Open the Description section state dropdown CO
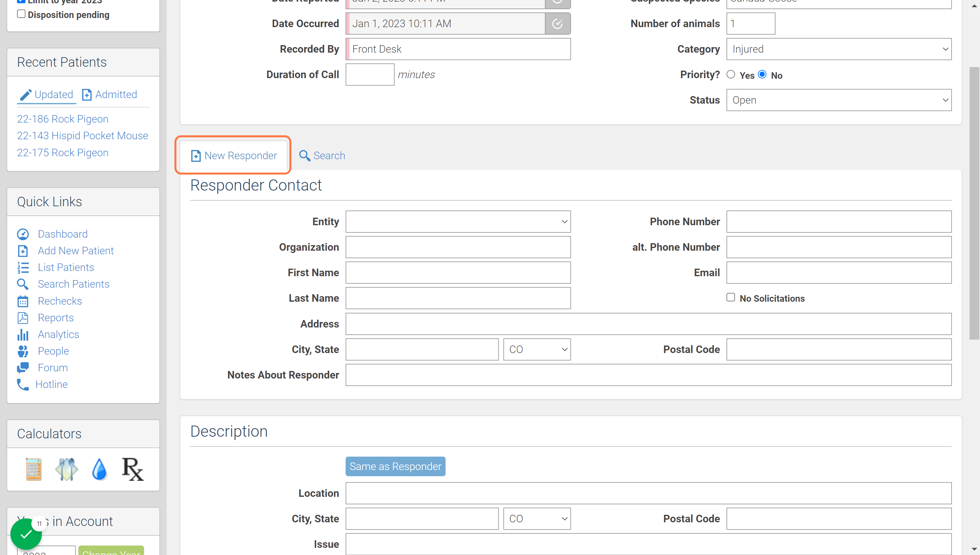 coord(537,519)
